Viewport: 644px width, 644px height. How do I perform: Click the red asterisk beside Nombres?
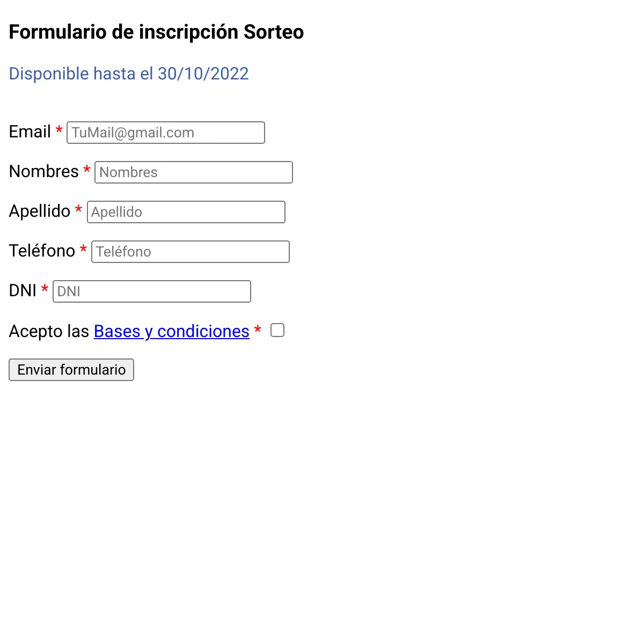click(x=87, y=170)
